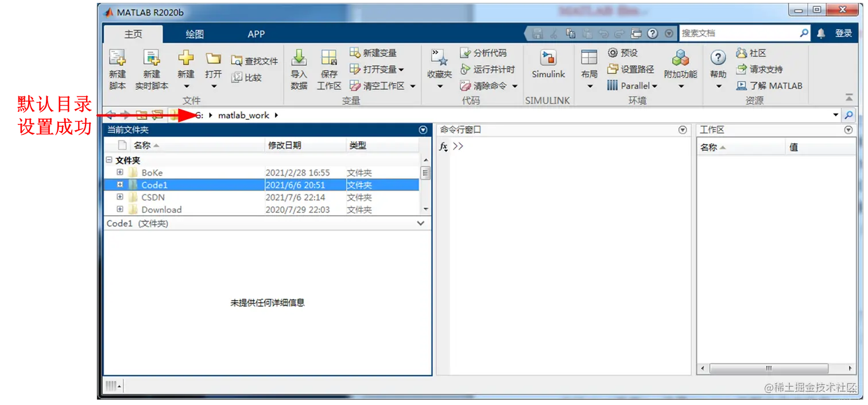This screenshot has height=405, width=868.
Task: Open 预设 (Preferences) settings
Action: [x=624, y=53]
